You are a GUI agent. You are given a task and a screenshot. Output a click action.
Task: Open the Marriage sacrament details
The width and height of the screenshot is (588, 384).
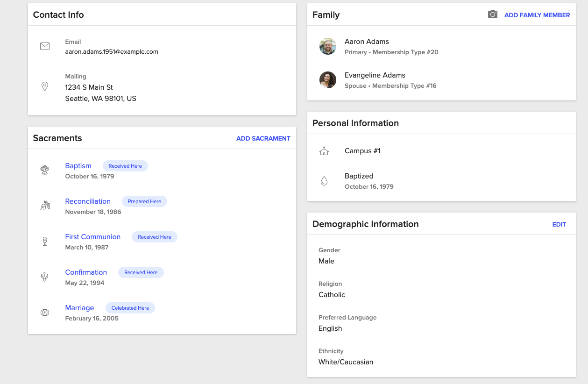[x=79, y=307]
